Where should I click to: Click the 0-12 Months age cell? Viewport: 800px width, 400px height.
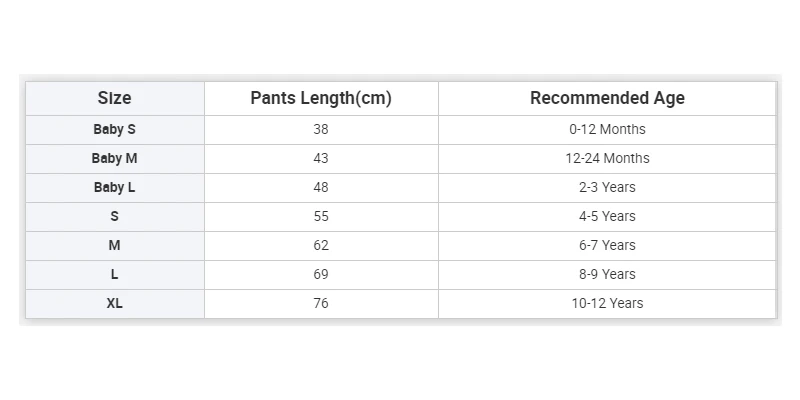click(607, 129)
